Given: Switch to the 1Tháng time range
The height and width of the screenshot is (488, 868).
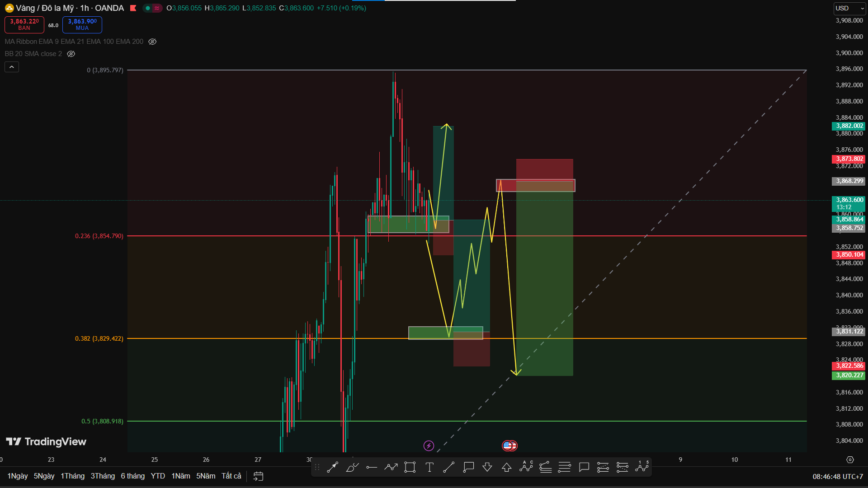Looking at the screenshot, I should click(72, 476).
